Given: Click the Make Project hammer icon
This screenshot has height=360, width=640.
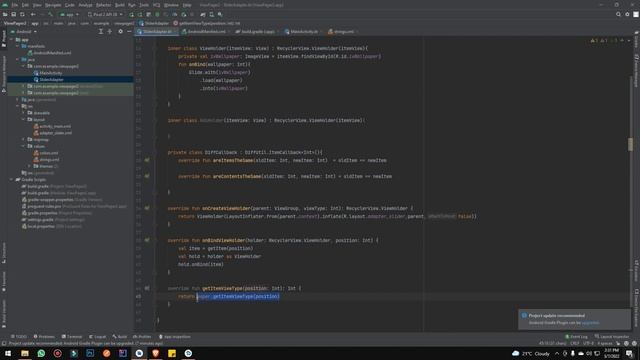Looking at the screenshot, I should point(51,14).
